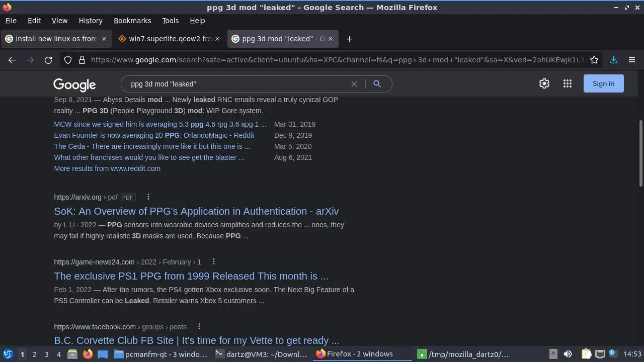Open 'SoK: An Overview of PPG's Application' result
The height and width of the screenshot is (362, 644).
coord(196,211)
